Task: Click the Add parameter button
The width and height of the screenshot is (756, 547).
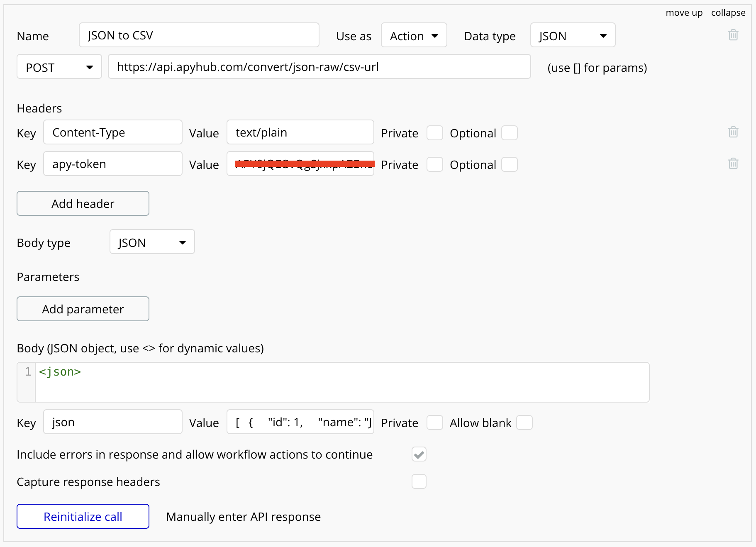Action: tap(83, 309)
